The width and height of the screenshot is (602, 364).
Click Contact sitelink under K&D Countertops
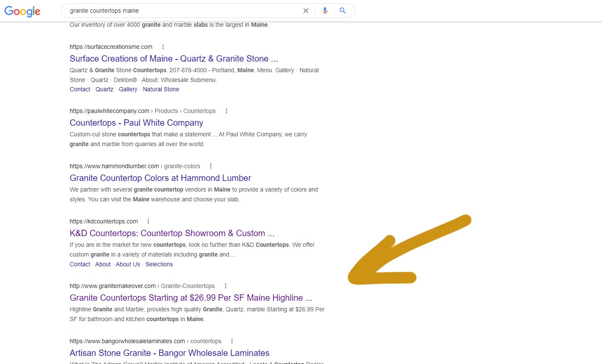pos(80,264)
